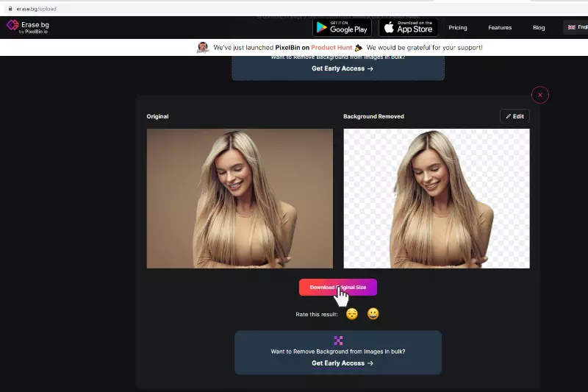Open the Google Play store badge

(x=342, y=27)
